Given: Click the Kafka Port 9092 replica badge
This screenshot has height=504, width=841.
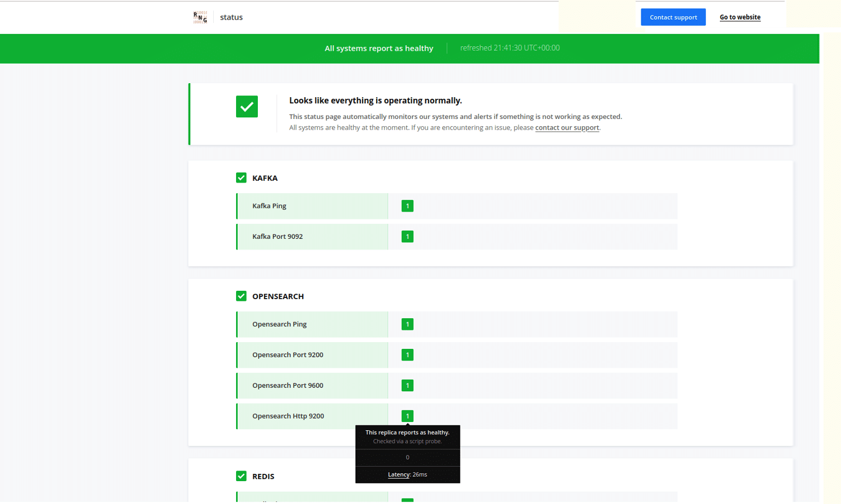Looking at the screenshot, I should click(x=407, y=237).
